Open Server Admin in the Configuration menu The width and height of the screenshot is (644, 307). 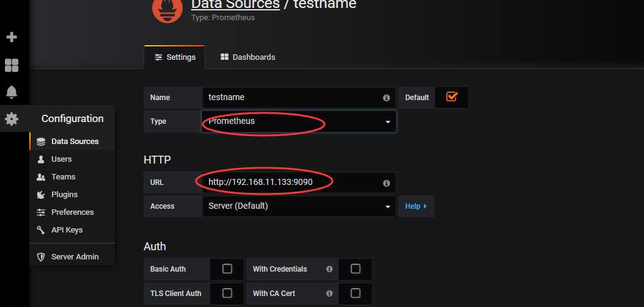coord(75,256)
